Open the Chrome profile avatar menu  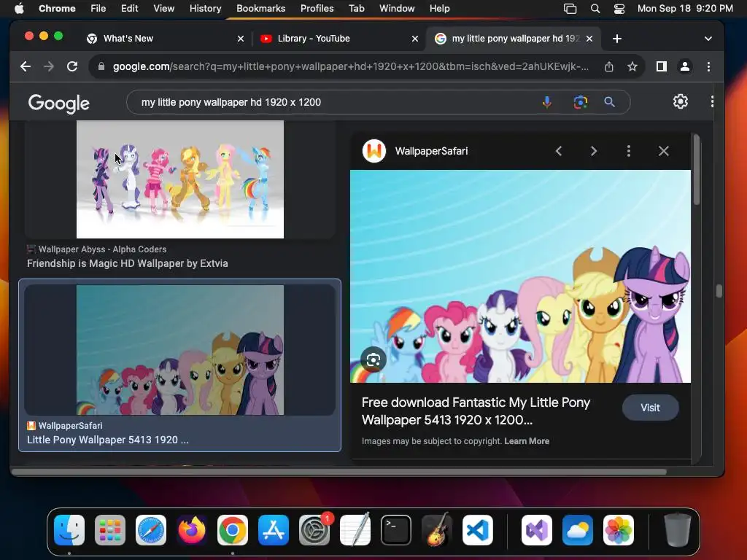click(684, 66)
